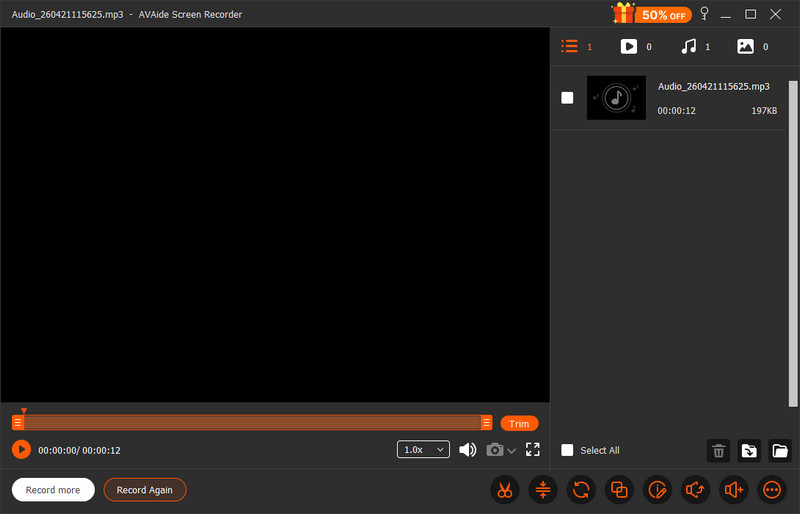The image size is (800, 514).
Task: Switch to audio recordings tab
Action: pos(695,46)
